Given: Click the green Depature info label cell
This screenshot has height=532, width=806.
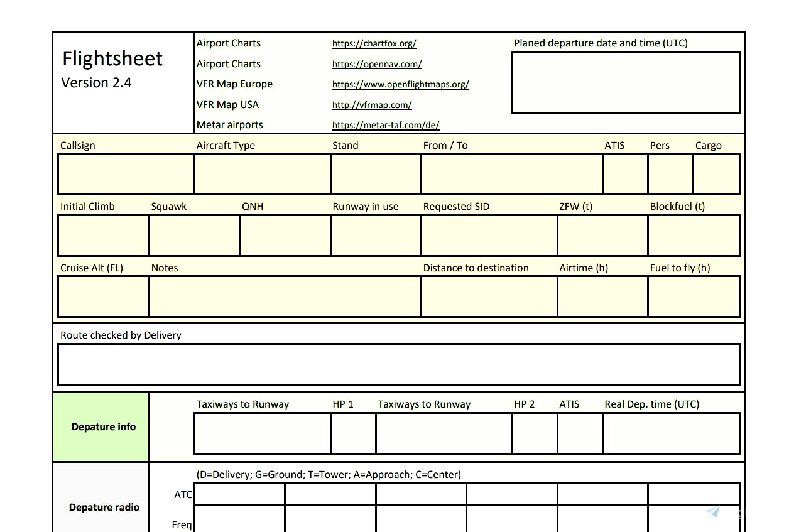Looking at the screenshot, I should point(101,426).
